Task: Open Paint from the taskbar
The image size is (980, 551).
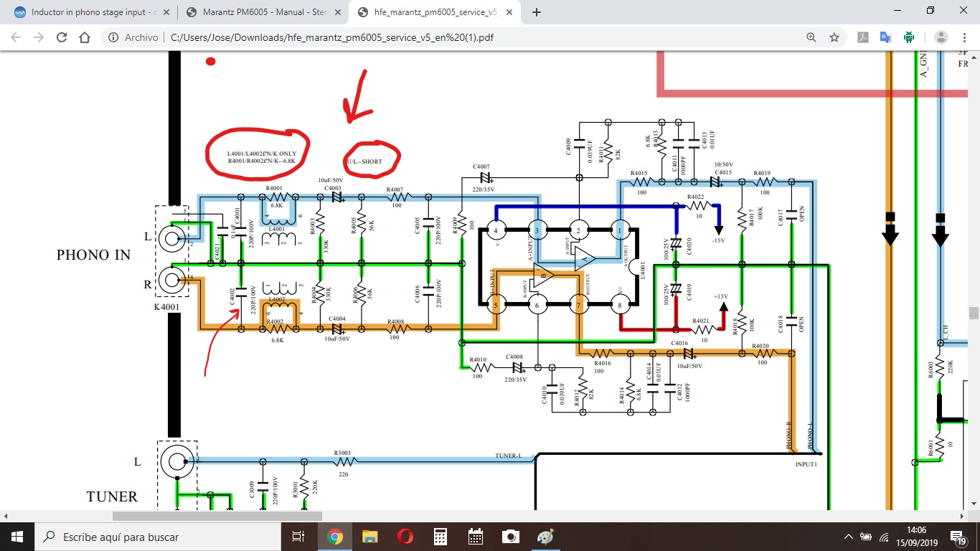Action: click(x=545, y=536)
